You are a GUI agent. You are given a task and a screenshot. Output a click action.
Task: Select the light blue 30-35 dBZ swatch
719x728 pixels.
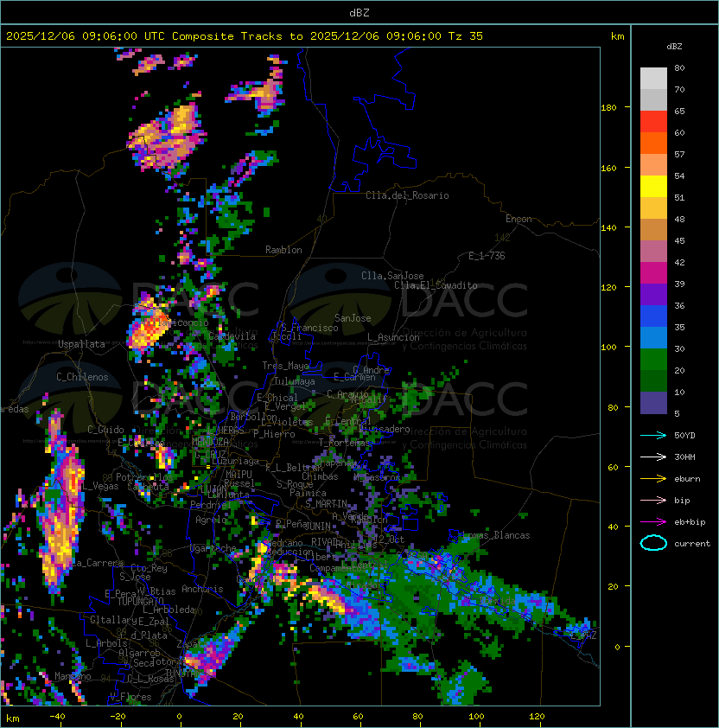[653, 337]
